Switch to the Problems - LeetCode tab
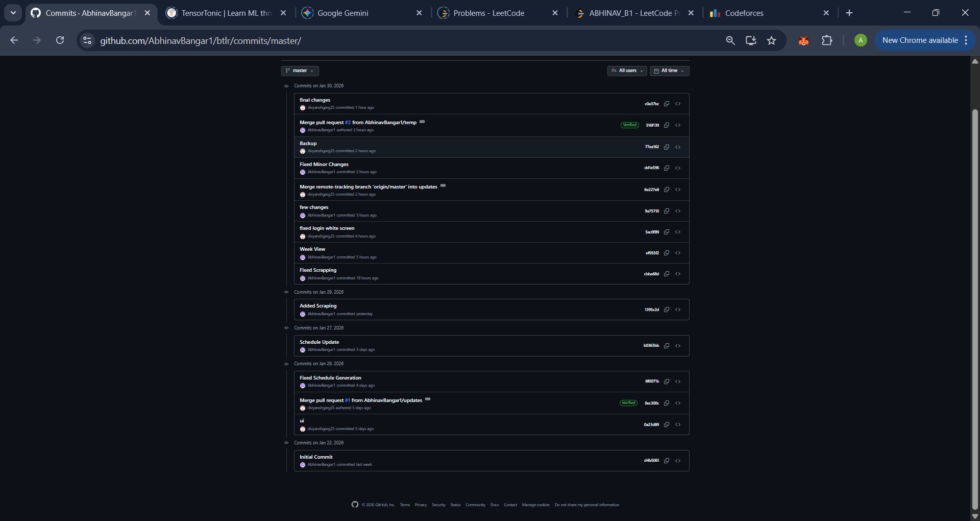This screenshot has width=980, height=521. [x=498, y=13]
